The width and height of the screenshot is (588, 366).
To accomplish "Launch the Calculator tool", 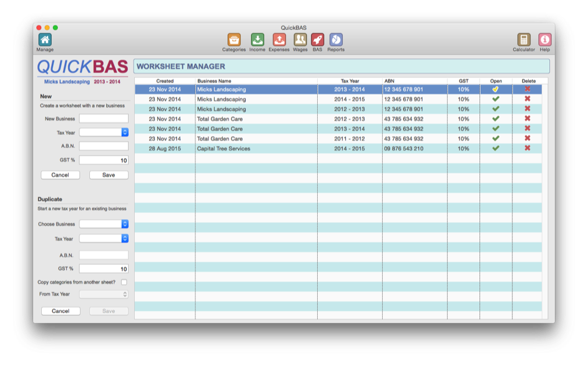I will [523, 39].
